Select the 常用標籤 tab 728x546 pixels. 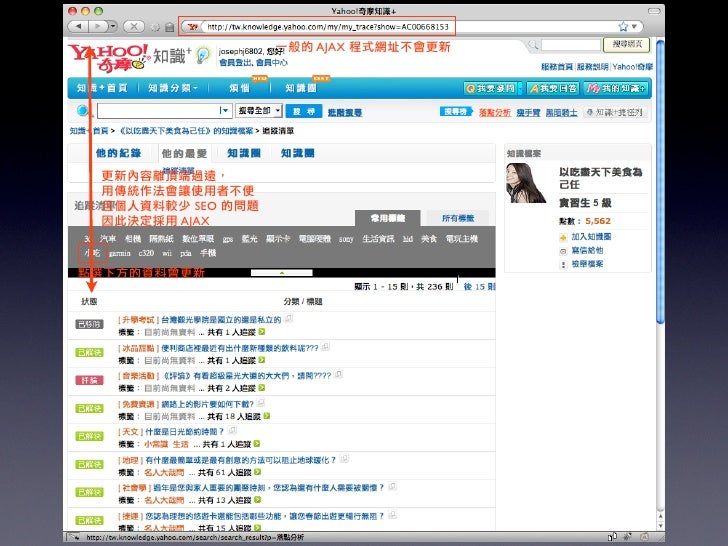(x=387, y=218)
